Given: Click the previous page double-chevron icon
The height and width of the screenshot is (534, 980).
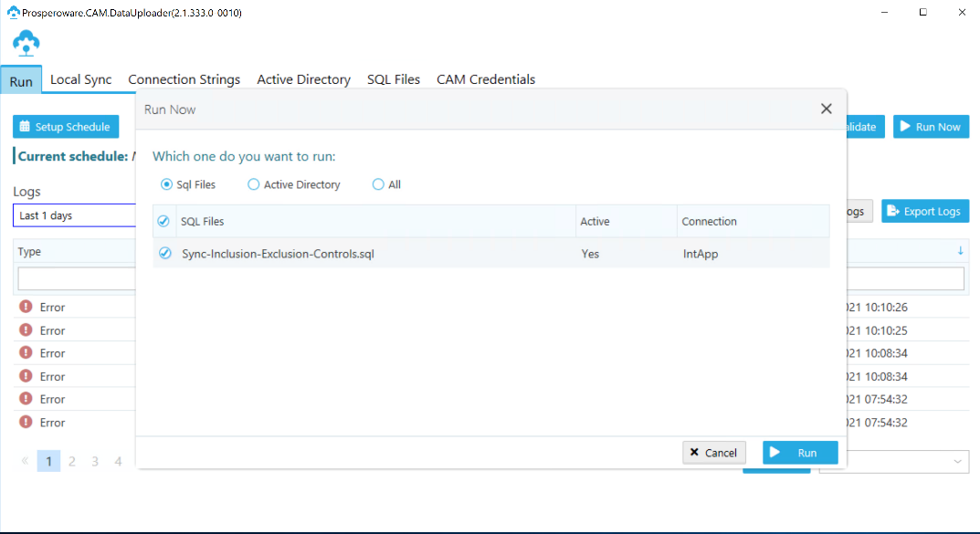Looking at the screenshot, I should (x=25, y=461).
